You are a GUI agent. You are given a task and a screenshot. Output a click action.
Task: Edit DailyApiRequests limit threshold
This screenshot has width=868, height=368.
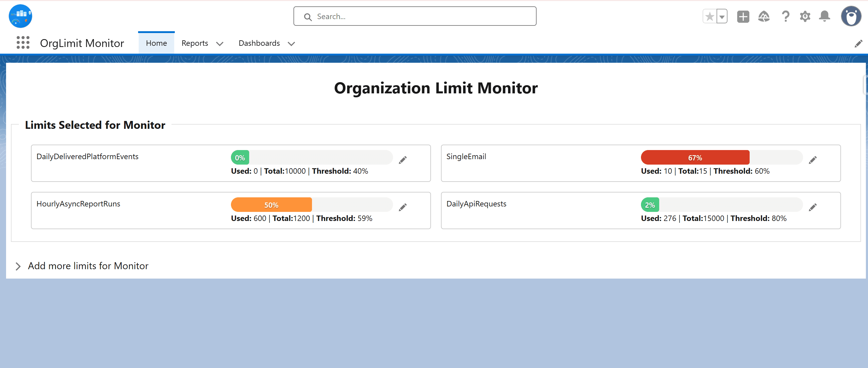click(813, 207)
